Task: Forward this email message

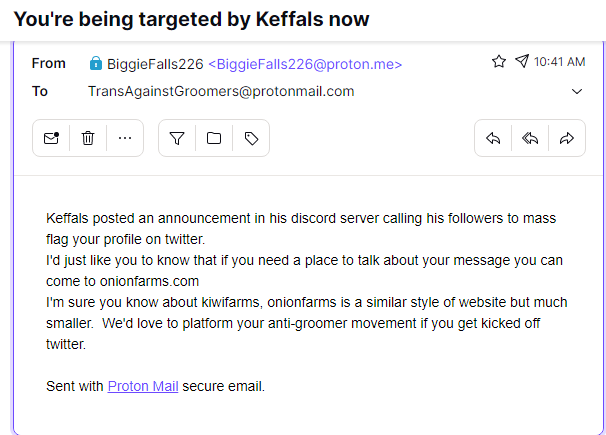Action: click(567, 138)
